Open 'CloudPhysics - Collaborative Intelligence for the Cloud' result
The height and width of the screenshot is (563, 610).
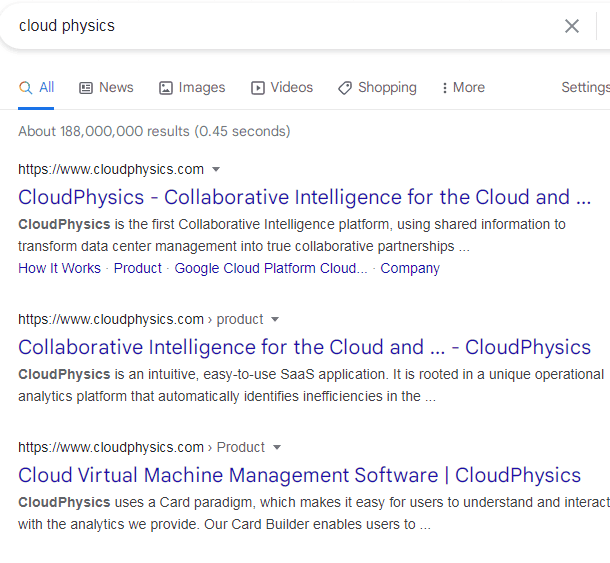click(305, 197)
